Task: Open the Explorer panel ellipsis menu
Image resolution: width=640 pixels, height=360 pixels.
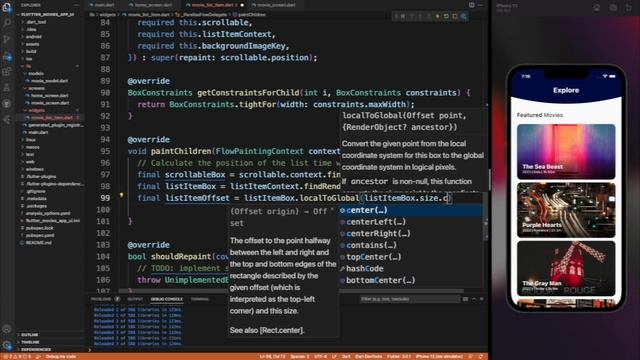Action: [x=76, y=5]
